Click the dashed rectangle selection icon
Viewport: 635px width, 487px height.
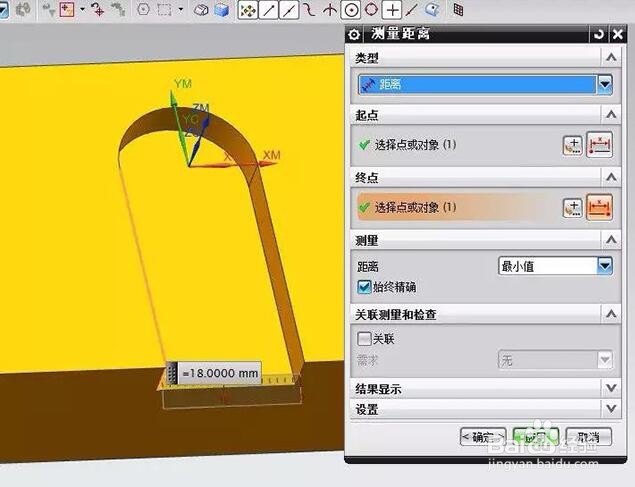[164, 10]
